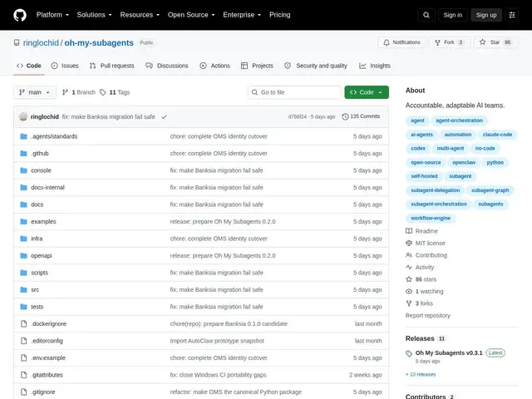Image resolution: width=532 pixels, height=399 pixels.
Task: Switch to the Actions tab
Action: click(x=214, y=66)
